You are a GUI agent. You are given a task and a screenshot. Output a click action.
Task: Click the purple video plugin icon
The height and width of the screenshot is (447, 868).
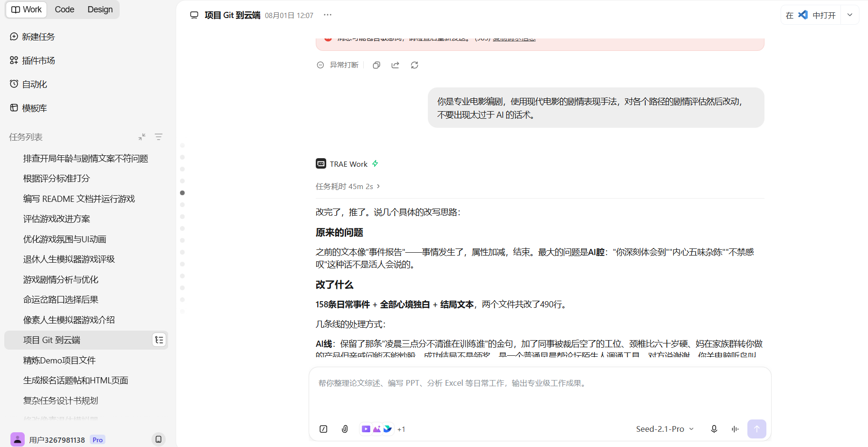point(366,429)
